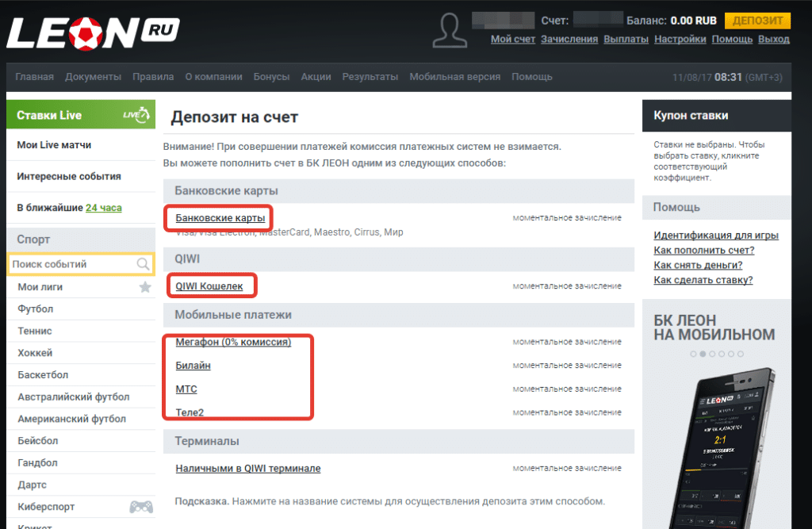The image size is (812, 529).
Task: Select the last carousel dot
Action: tap(741, 354)
